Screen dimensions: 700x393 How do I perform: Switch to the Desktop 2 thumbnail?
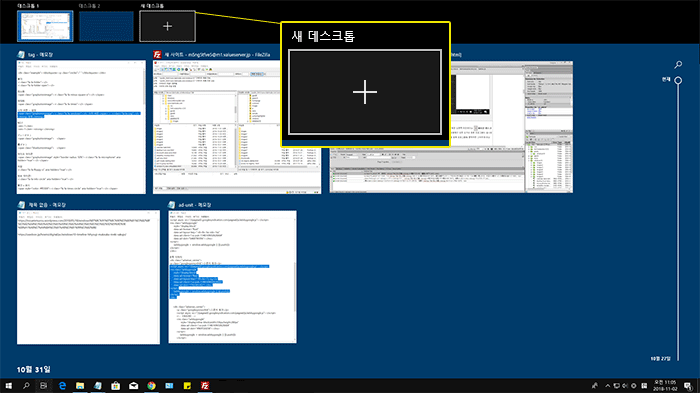point(106,26)
